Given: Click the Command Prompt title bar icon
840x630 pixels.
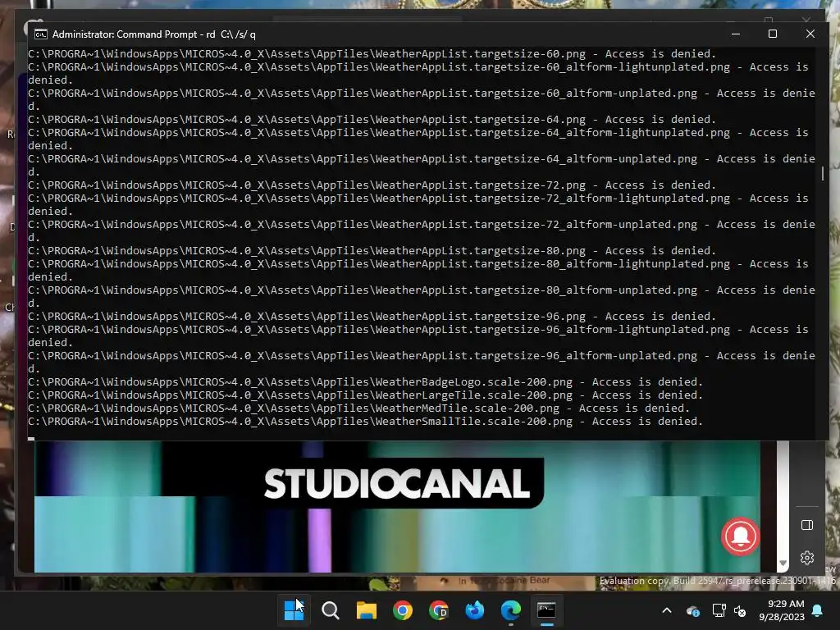Looking at the screenshot, I should click(x=41, y=34).
